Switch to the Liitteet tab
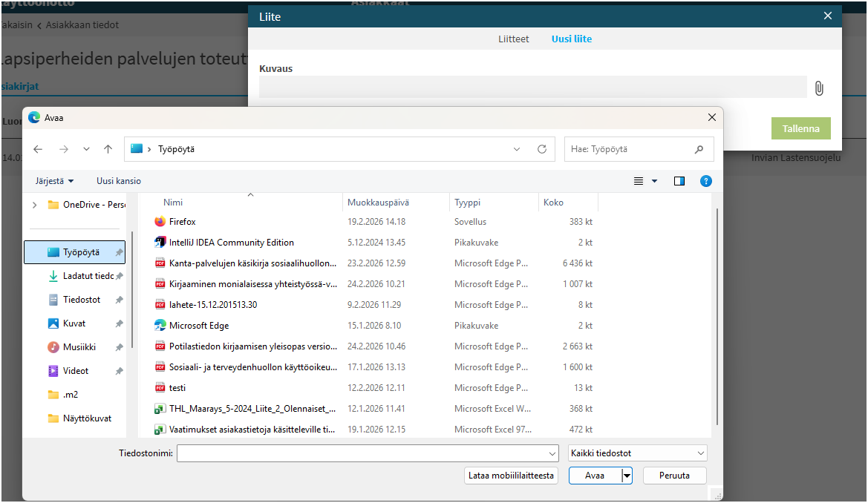Screen dimensions: 868x503 (513, 39)
